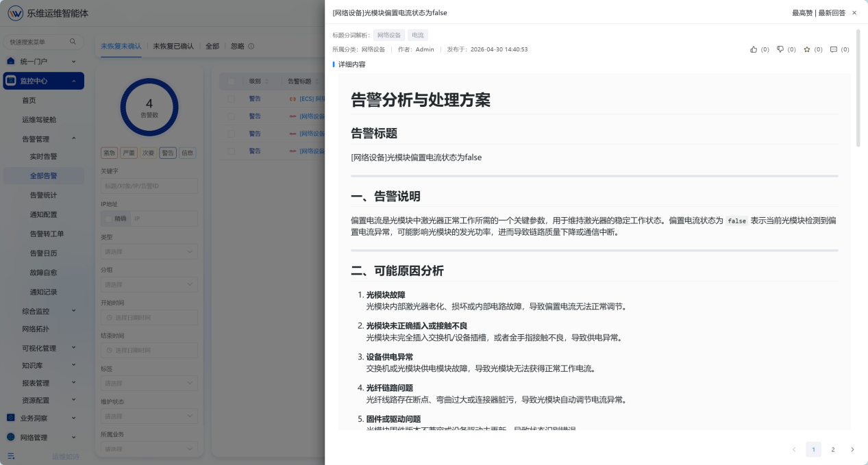This screenshot has width=868, height=465.
Task: Select page 1 in the pagination
Action: (x=813, y=449)
